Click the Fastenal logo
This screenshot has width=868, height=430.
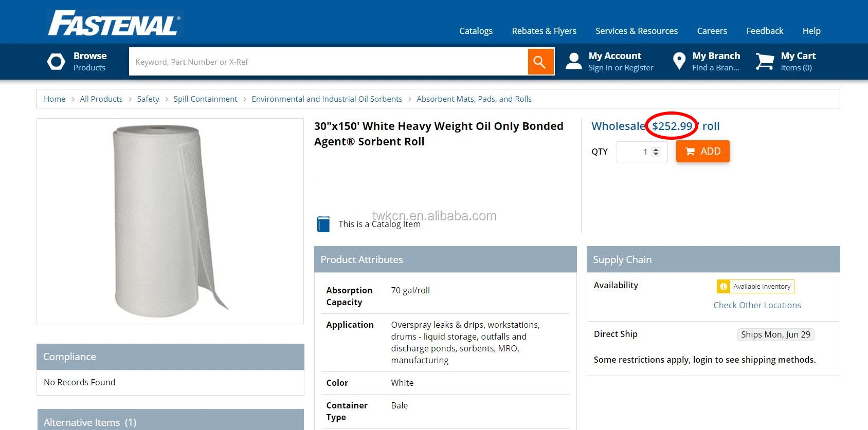click(114, 24)
